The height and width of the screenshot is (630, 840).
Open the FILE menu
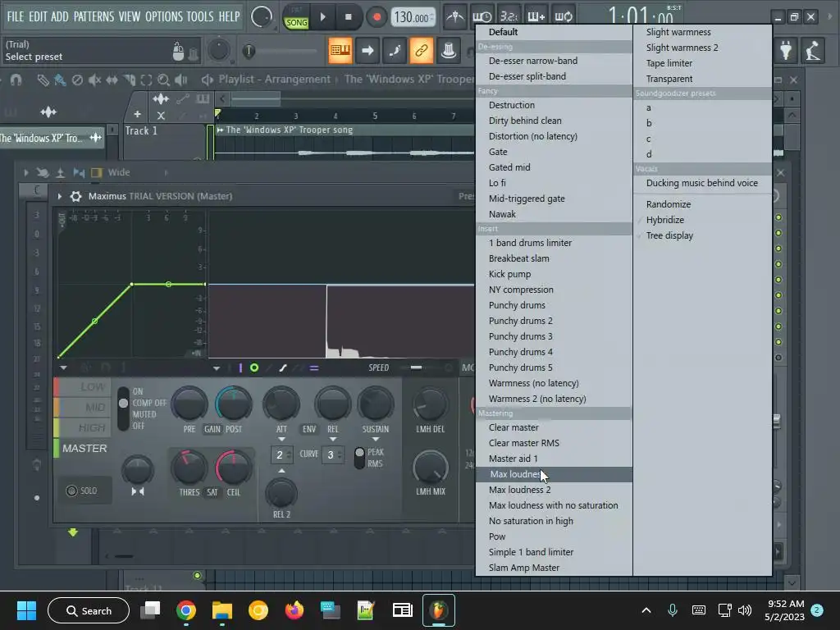coord(15,16)
